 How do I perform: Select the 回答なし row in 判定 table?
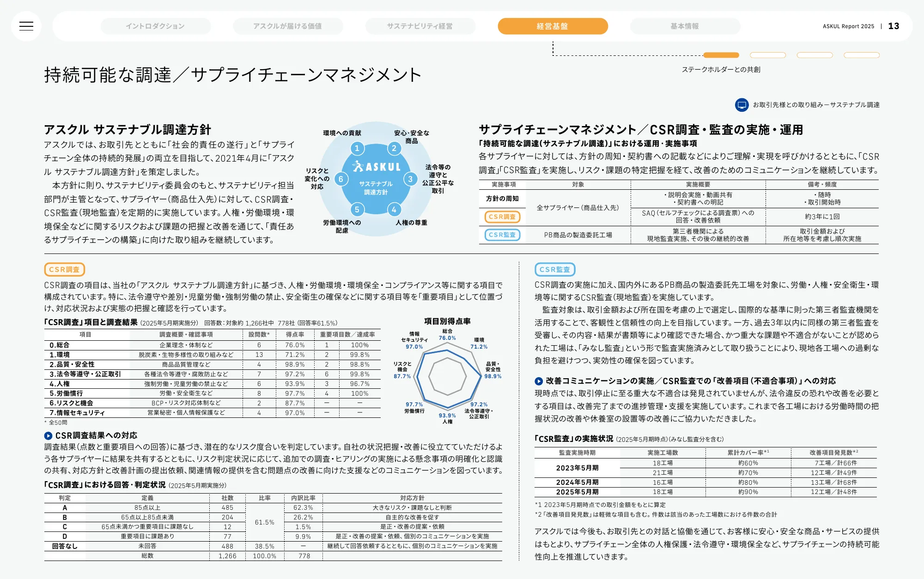(273, 546)
